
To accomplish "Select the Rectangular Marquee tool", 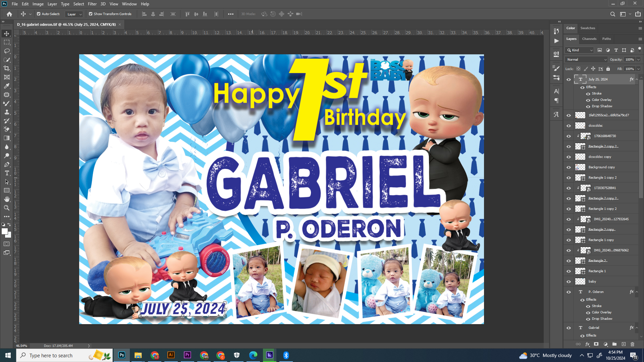I will (7, 42).
